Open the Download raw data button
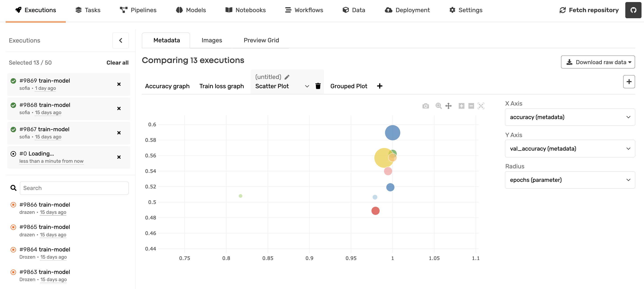644x289 pixels. (598, 62)
